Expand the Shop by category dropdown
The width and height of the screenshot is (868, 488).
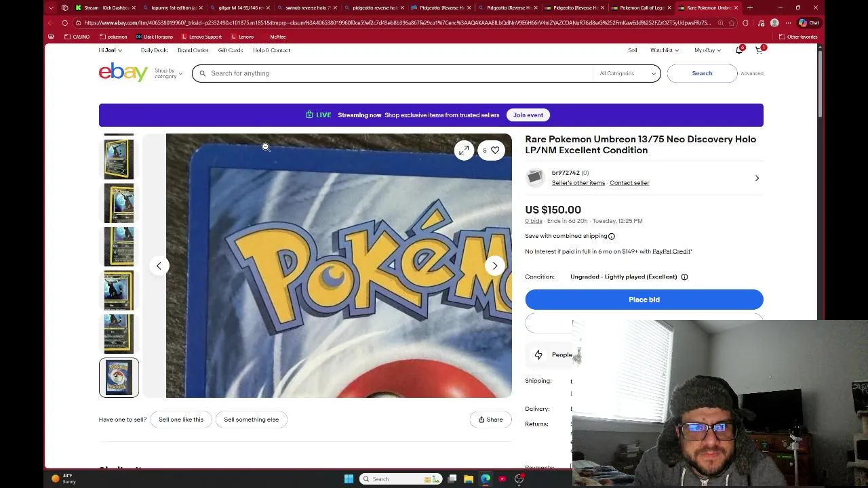[168, 73]
